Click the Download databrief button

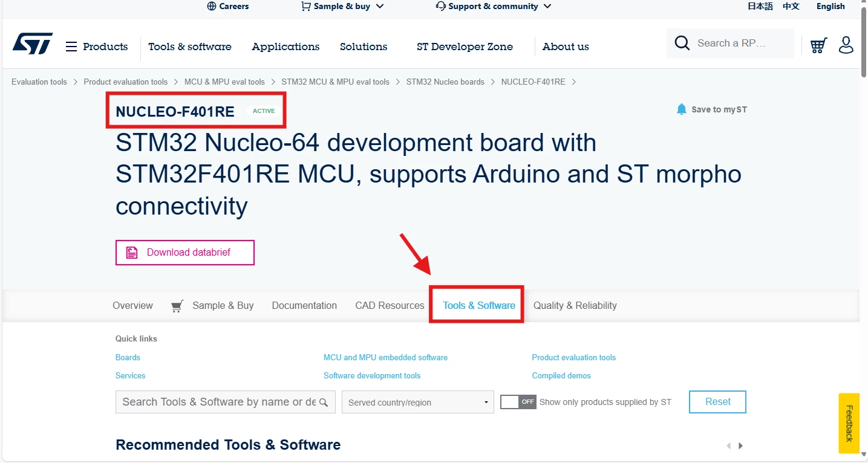coord(185,253)
